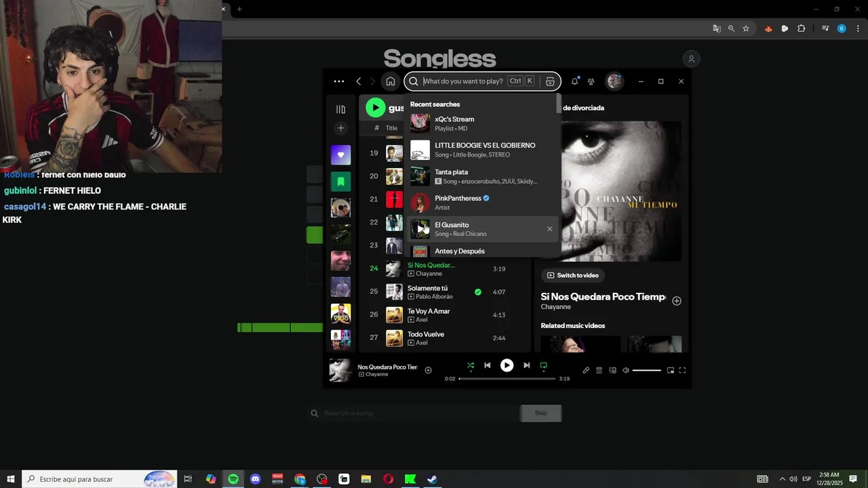The image size is (868, 488).
Task: Add now-playing song to Liked Songs
Action: tap(428, 370)
